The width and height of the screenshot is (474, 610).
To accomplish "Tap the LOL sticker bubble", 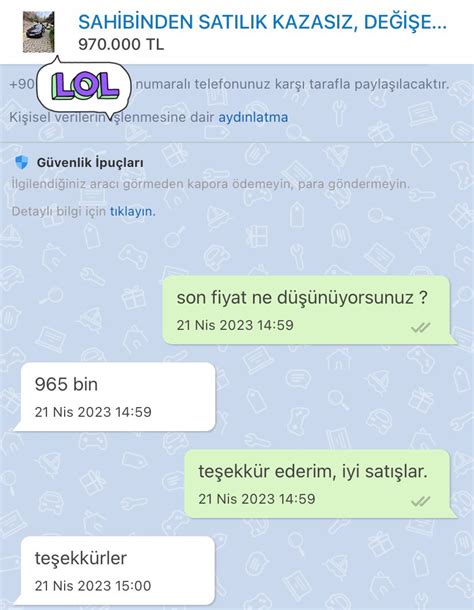I will point(84,88).
